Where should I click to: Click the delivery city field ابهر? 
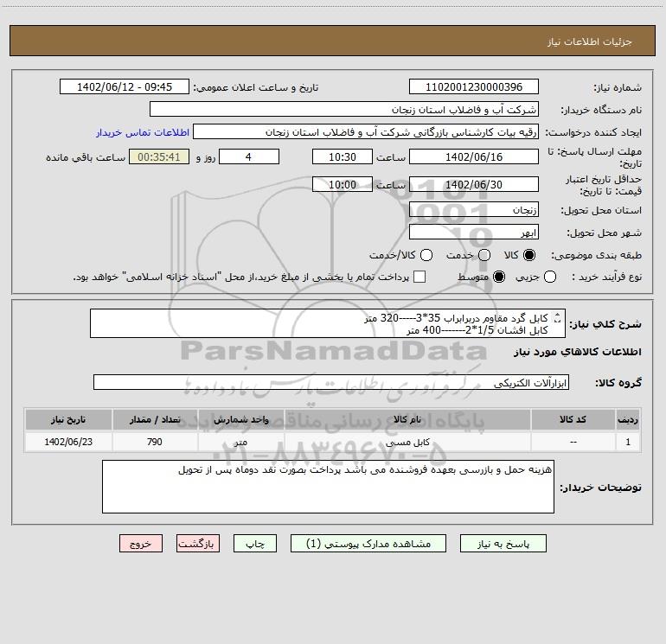[474, 233]
